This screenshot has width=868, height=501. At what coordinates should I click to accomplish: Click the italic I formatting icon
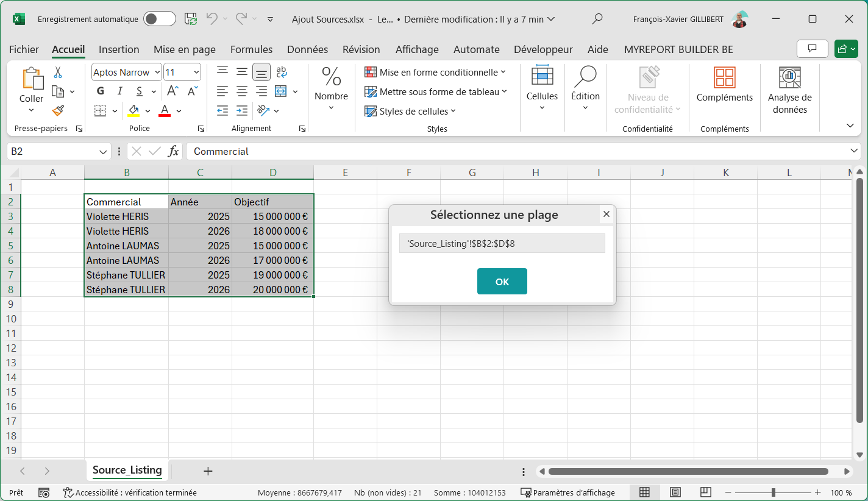point(120,91)
